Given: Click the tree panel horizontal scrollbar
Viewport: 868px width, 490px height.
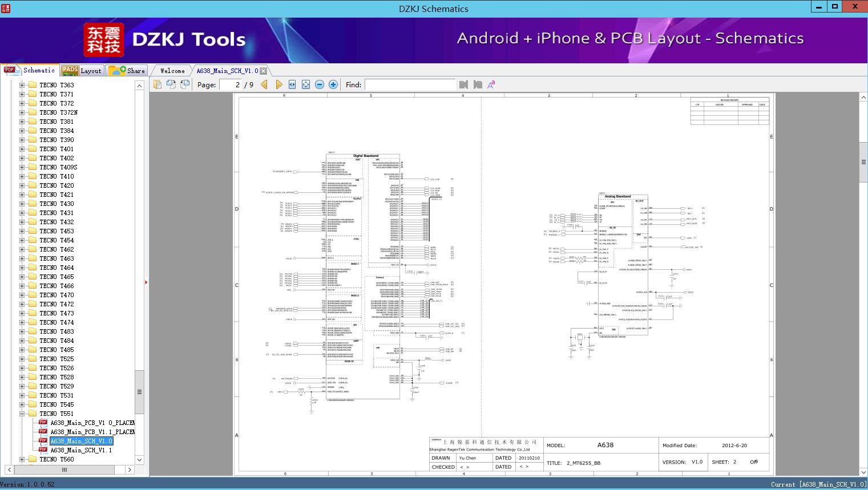Looking at the screenshot, I should pyautogui.click(x=64, y=470).
